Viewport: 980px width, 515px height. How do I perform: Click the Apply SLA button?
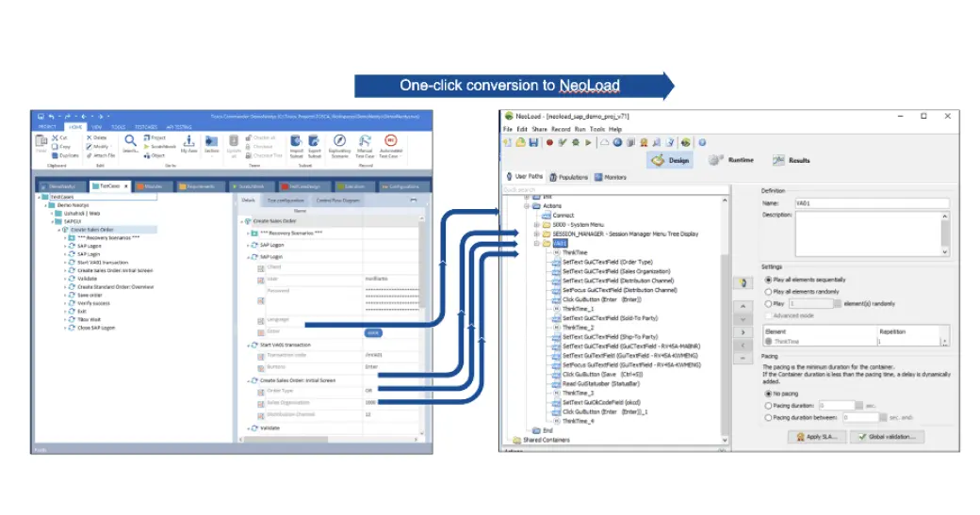814,437
